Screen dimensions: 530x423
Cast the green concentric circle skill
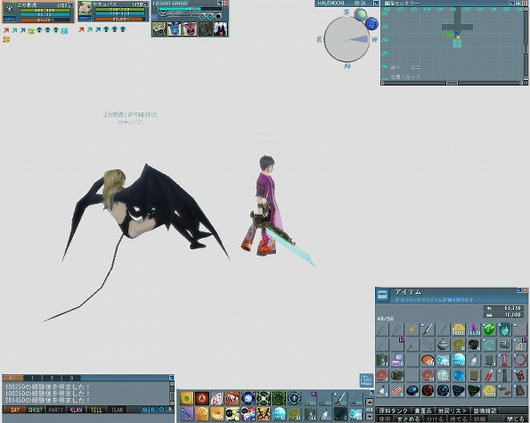click(279, 398)
